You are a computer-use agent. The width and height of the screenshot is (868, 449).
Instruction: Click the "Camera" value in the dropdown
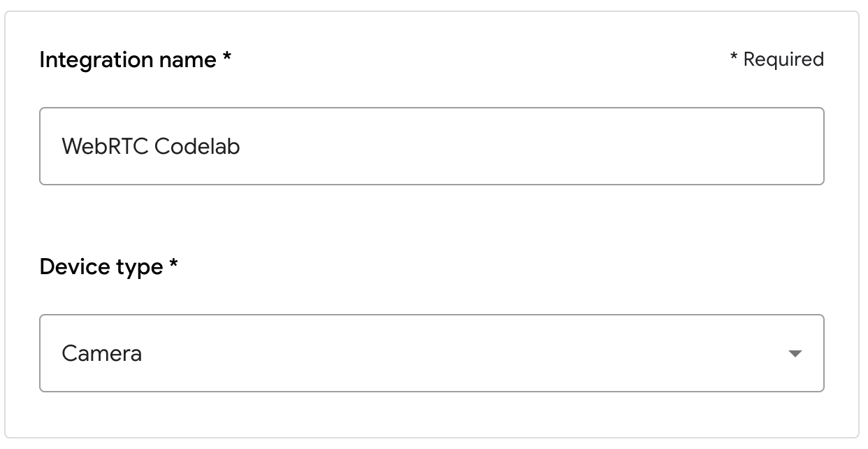[102, 353]
